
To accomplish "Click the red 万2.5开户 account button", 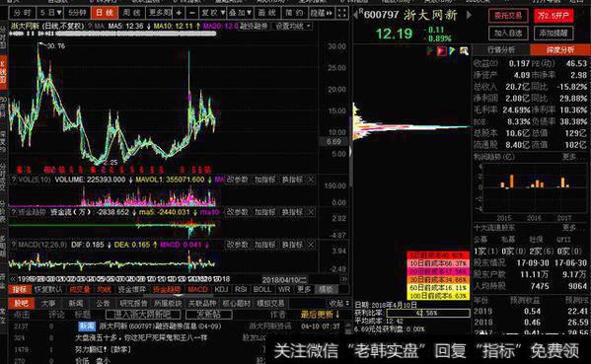I will 554,16.
